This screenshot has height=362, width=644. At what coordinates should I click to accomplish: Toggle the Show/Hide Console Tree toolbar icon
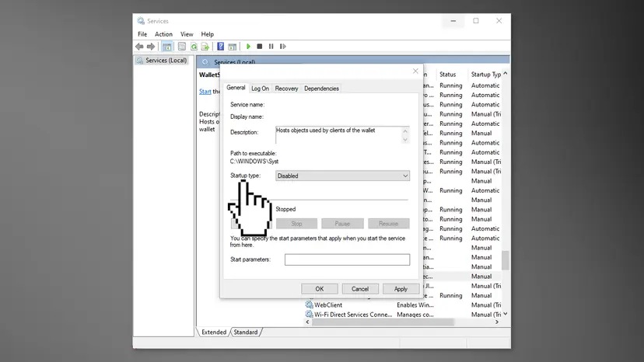click(x=166, y=47)
